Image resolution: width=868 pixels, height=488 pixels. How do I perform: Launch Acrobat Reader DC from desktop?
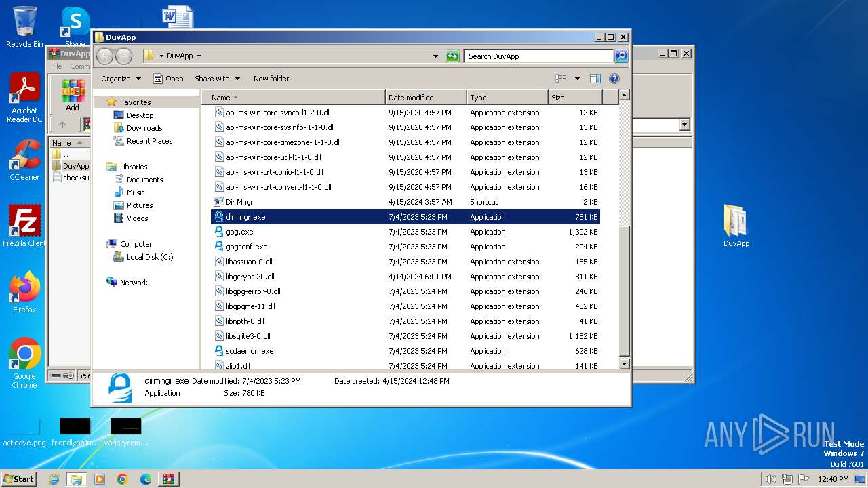[24, 98]
